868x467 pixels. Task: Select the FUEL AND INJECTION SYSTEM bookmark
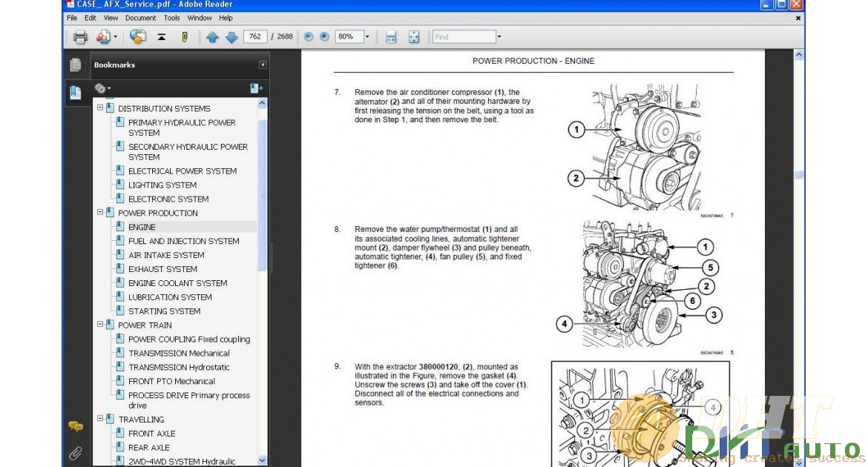[184, 241]
